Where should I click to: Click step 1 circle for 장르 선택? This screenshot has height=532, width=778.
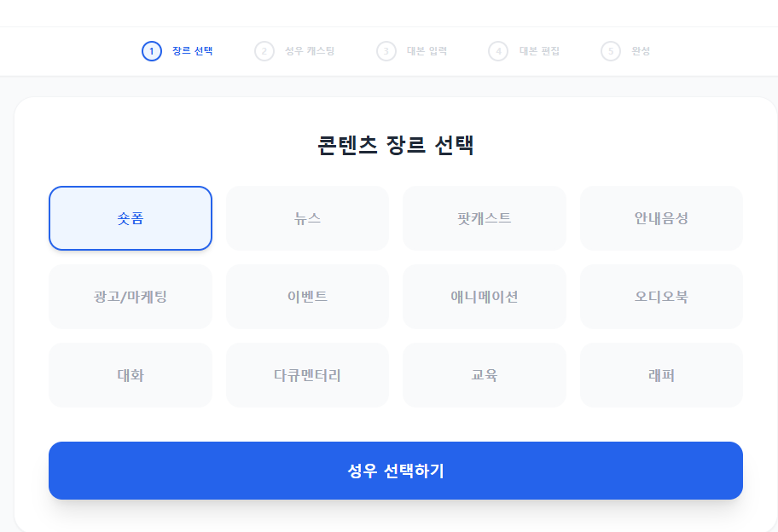tap(152, 51)
